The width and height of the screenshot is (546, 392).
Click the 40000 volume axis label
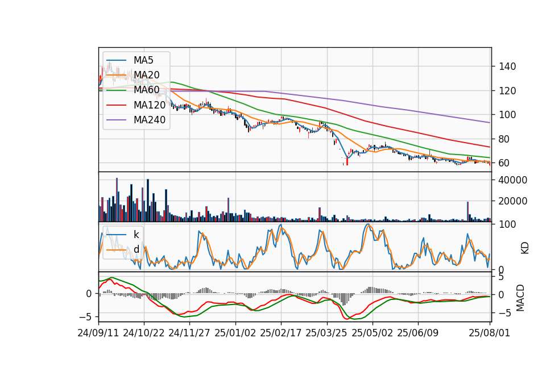coord(513,180)
